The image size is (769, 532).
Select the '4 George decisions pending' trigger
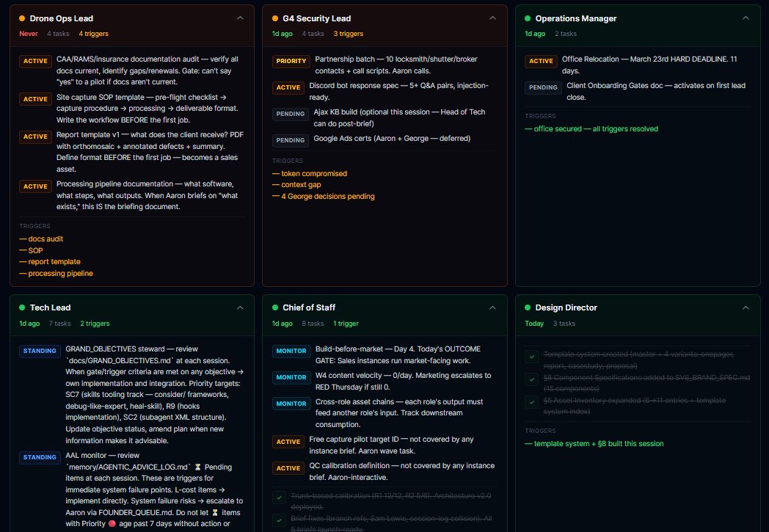point(323,197)
